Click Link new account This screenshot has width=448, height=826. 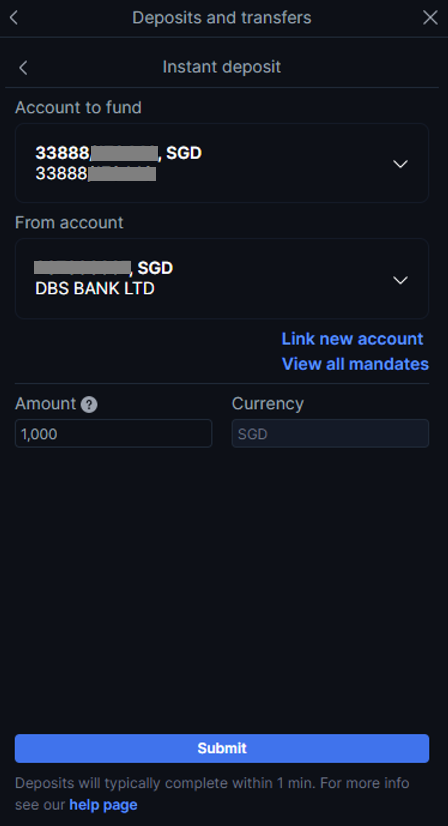click(x=352, y=339)
